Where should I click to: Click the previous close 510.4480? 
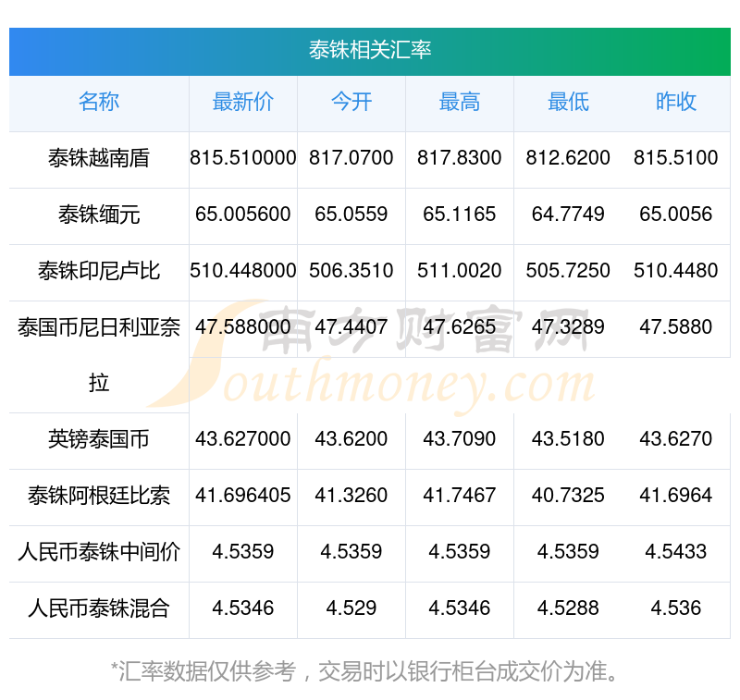click(676, 271)
